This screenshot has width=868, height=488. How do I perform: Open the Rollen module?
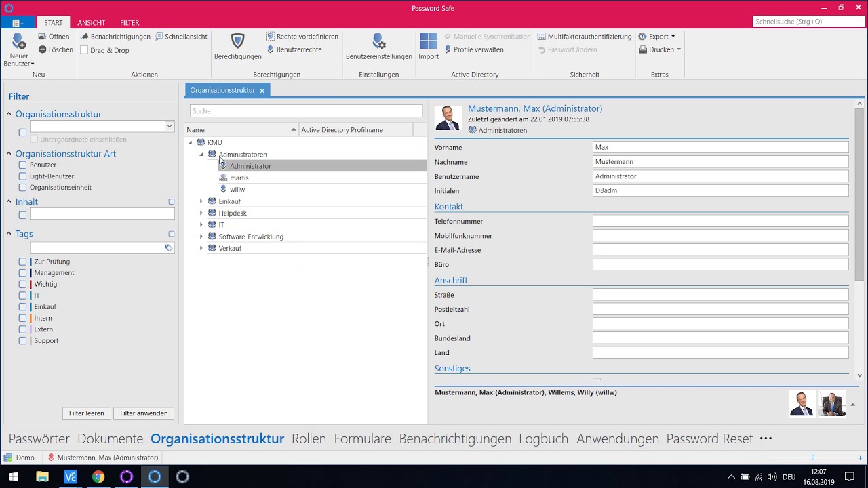coord(309,439)
